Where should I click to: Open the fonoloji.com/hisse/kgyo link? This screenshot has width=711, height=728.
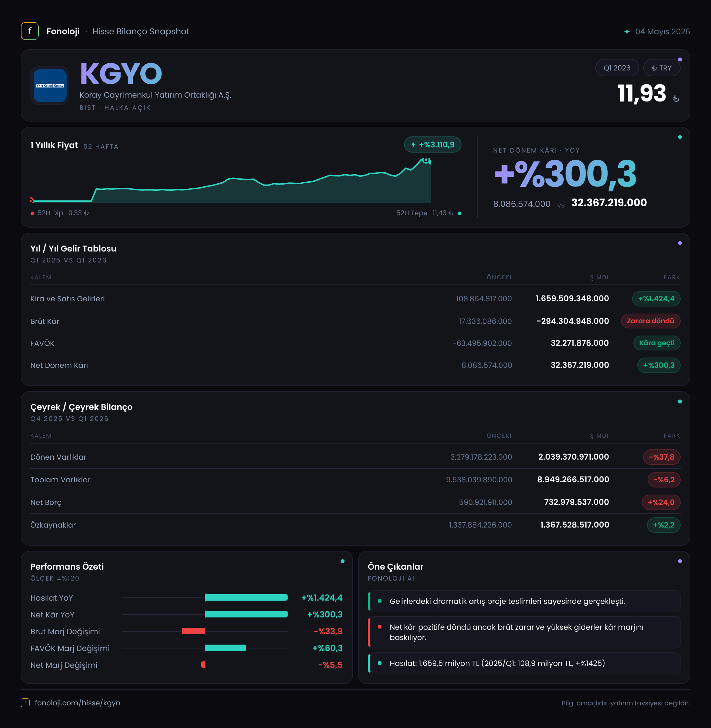pos(77,702)
